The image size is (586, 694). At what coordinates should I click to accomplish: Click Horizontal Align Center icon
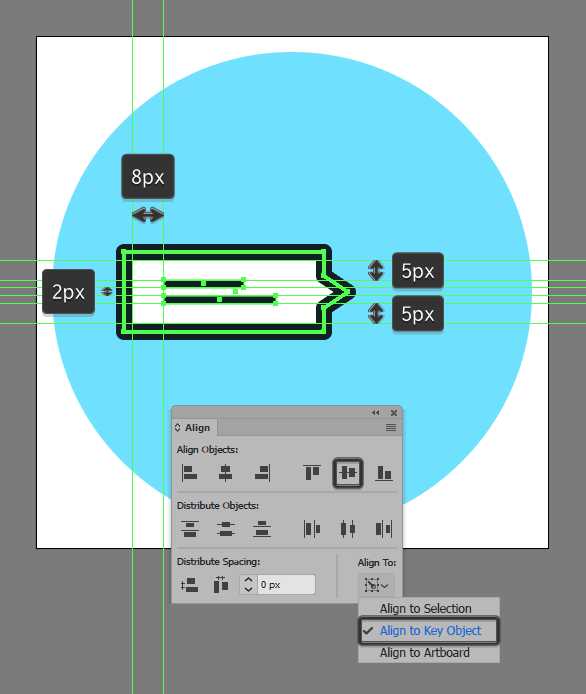[225, 473]
